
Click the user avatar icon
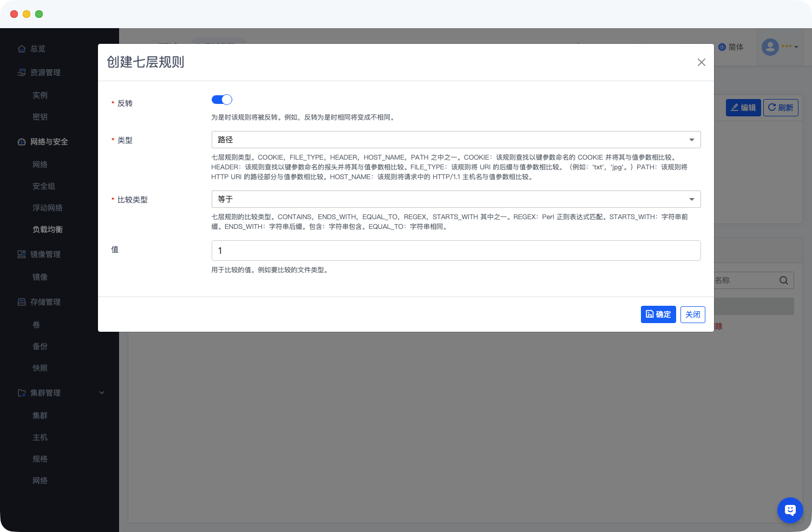(x=770, y=47)
